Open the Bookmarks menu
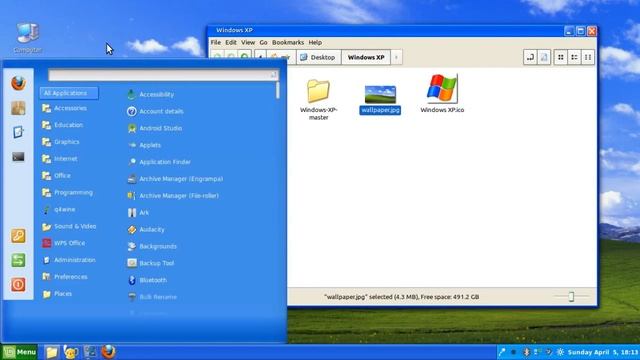 [288, 42]
